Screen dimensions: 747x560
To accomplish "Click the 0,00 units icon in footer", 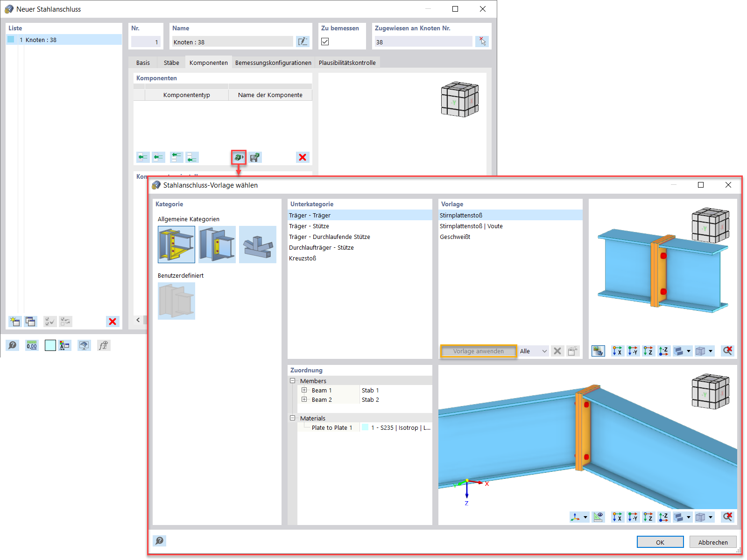I will (32, 345).
